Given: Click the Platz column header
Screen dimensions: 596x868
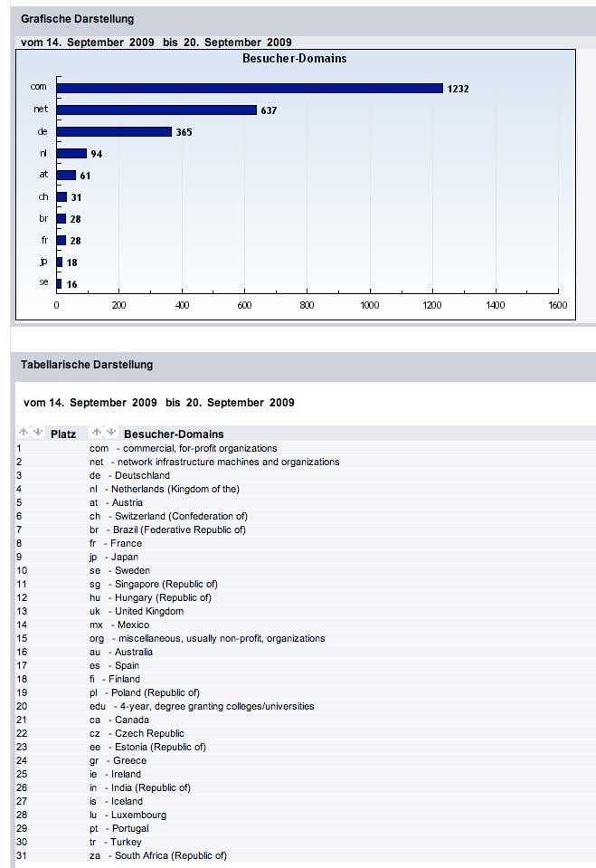Looking at the screenshot, I should (x=63, y=434).
